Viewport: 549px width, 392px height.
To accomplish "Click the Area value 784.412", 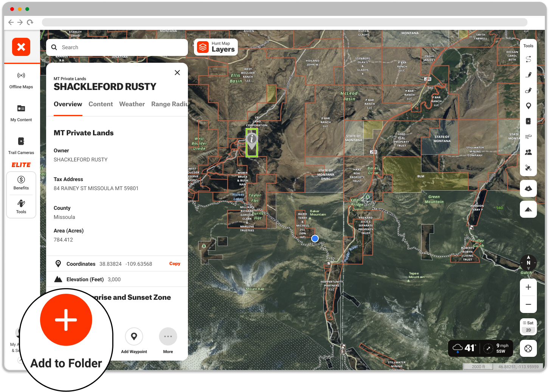I will [x=63, y=240].
